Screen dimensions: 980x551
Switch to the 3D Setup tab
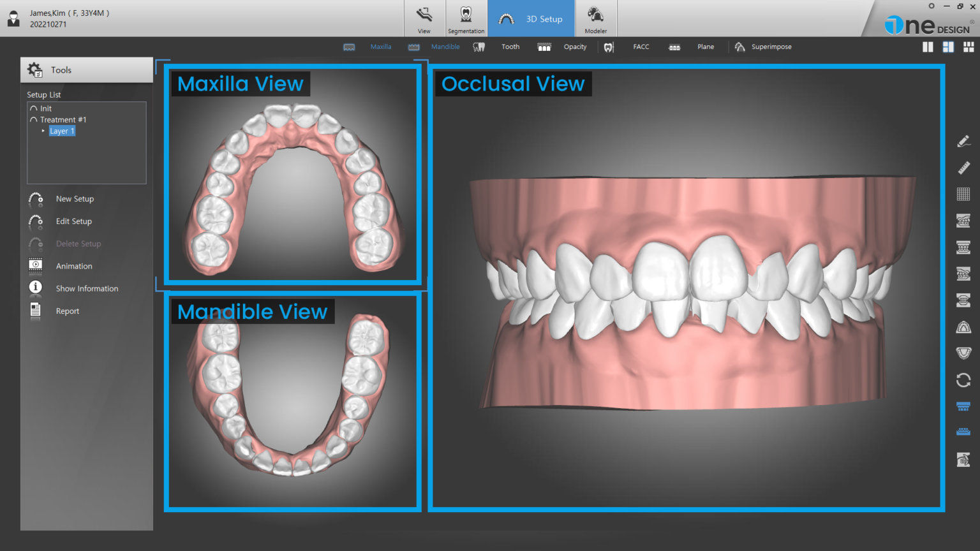click(x=531, y=18)
